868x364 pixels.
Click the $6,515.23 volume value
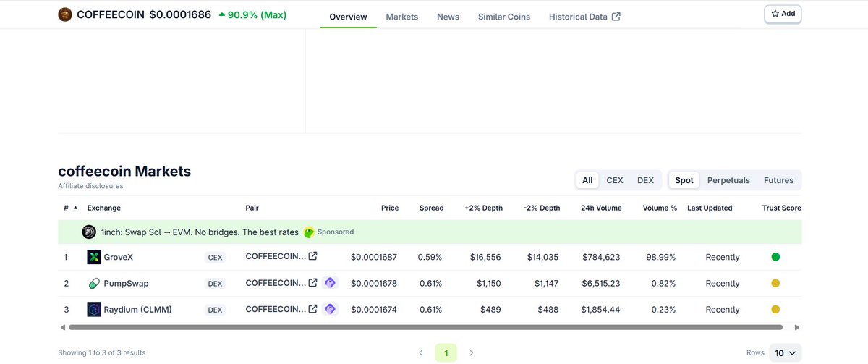tap(600, 283)
